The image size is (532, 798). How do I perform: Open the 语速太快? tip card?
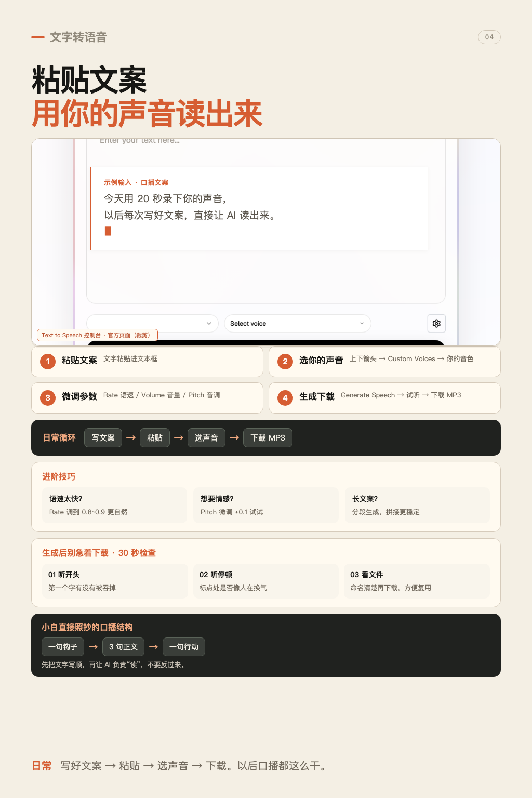pos(114,505)
